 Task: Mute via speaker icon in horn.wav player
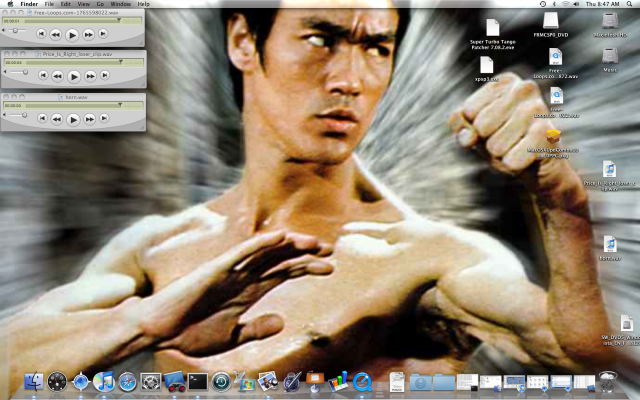tap(5, 115)
